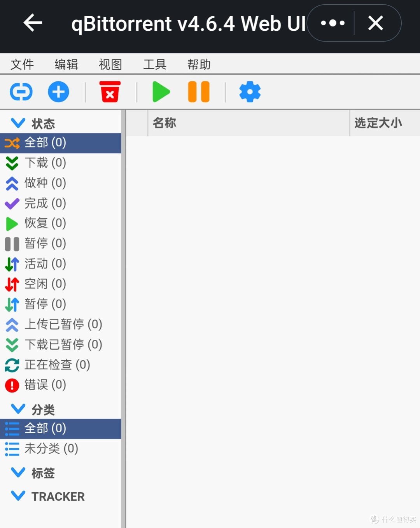
Task: Select 暂停 (0) with gray pause bars
Action: pyautogui.click(x=61, y=244)
